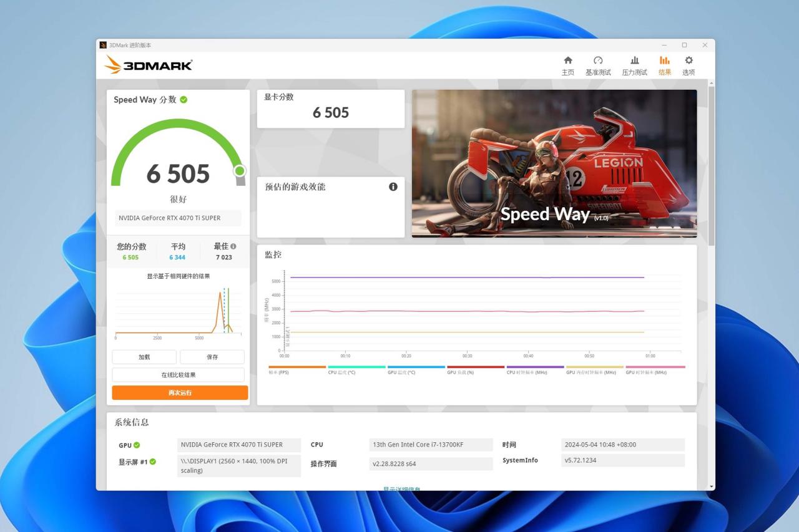Click the orange 再次运行 run again button
This screenshot has width=799, height=532.
click(x=180, y=393)
